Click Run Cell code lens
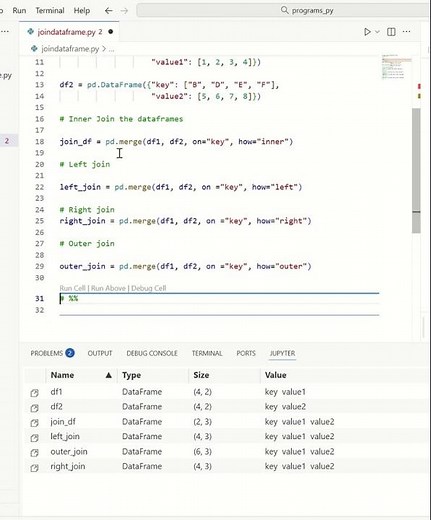 point(72,288)
